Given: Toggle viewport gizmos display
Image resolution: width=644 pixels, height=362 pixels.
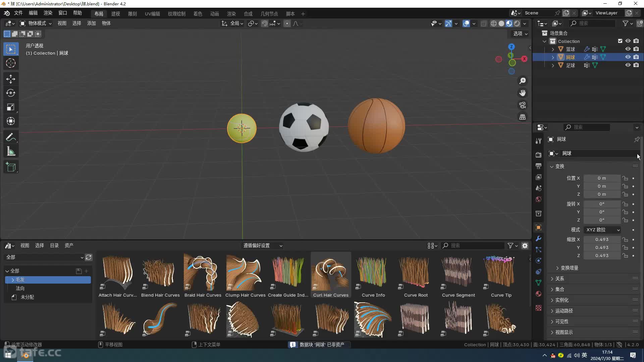Looking at the screenshot, I should click(x=448, y=23).
